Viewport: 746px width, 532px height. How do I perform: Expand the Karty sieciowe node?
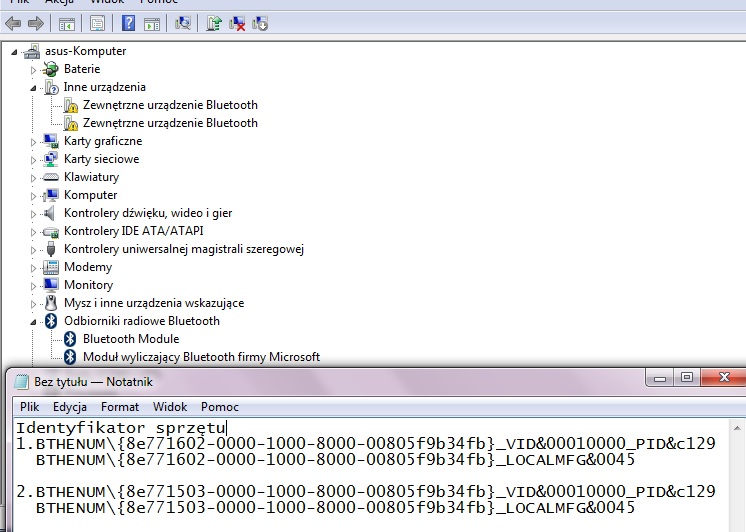click(x=33, y=160)
